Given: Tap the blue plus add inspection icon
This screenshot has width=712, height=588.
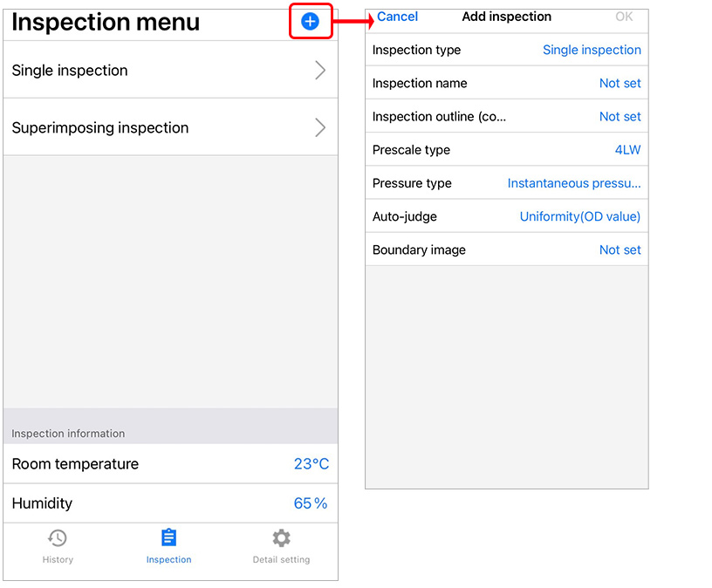Looking at the screenshot, I should coord(310,22).
